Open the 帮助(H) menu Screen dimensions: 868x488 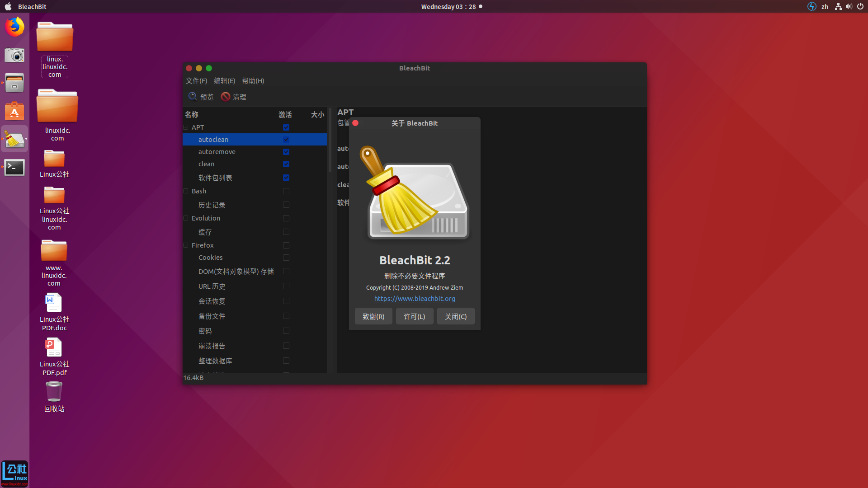(x=253, y=80)
